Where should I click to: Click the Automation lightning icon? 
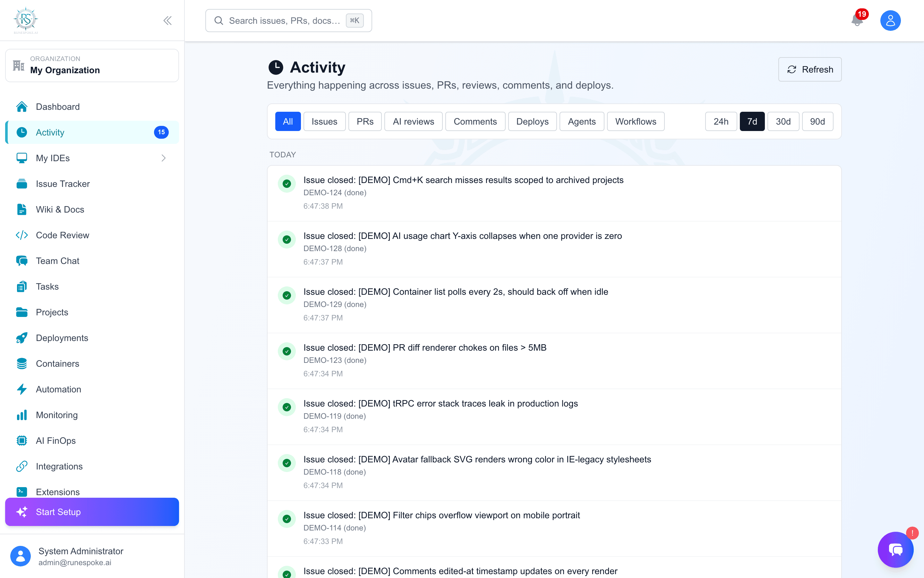pyautogui.click(x=22, y=389)
